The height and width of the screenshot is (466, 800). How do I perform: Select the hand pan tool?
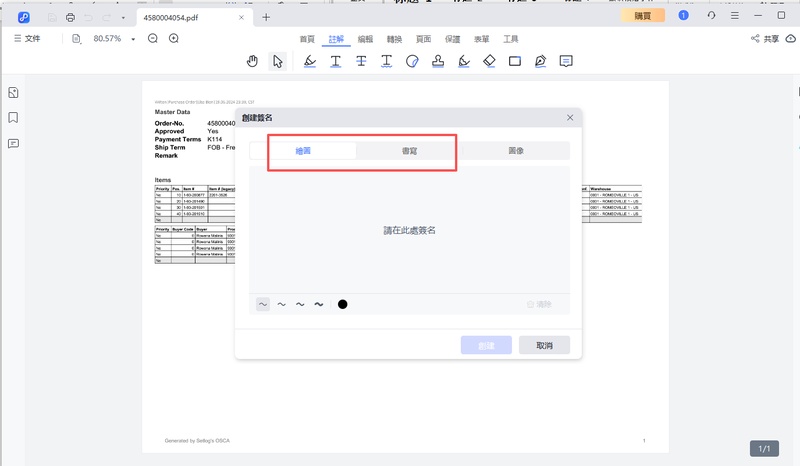252,61
